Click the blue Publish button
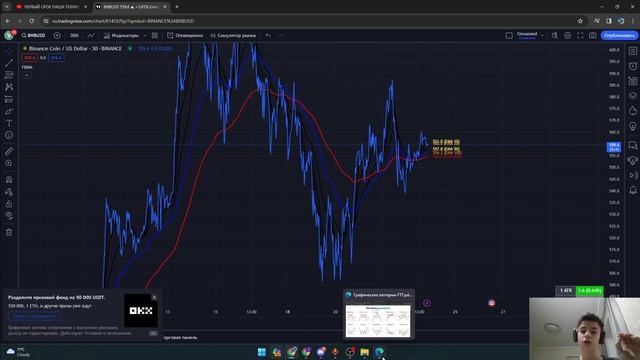640x360 pixels. [619, 36]
